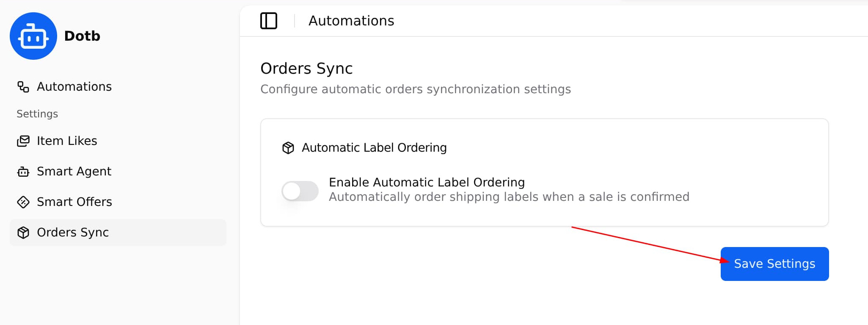Screen dimensions: 868x325
Task: Click the Automatic Label Ordering card title
Action: [x=374, y=148]
